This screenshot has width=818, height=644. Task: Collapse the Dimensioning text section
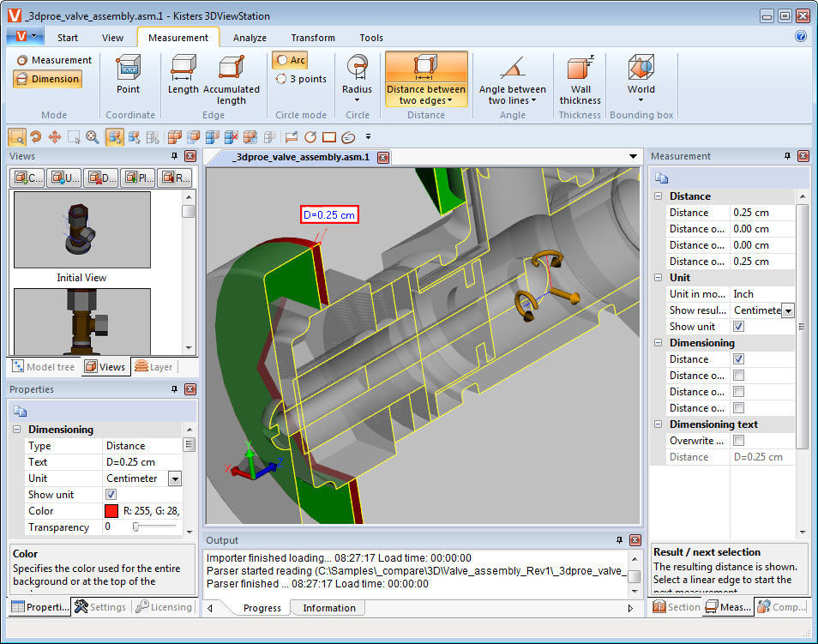659,424
